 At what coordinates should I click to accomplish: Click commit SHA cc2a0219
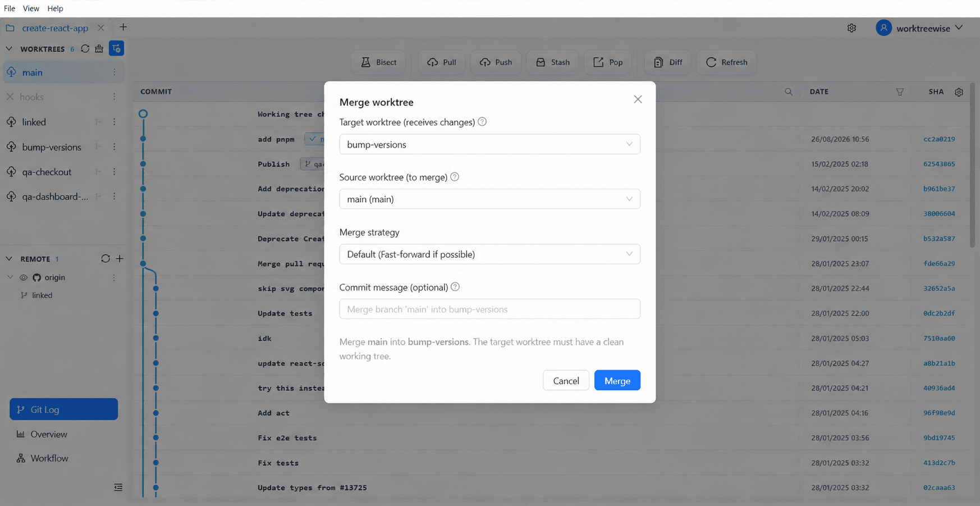click(x=939, y=139)
